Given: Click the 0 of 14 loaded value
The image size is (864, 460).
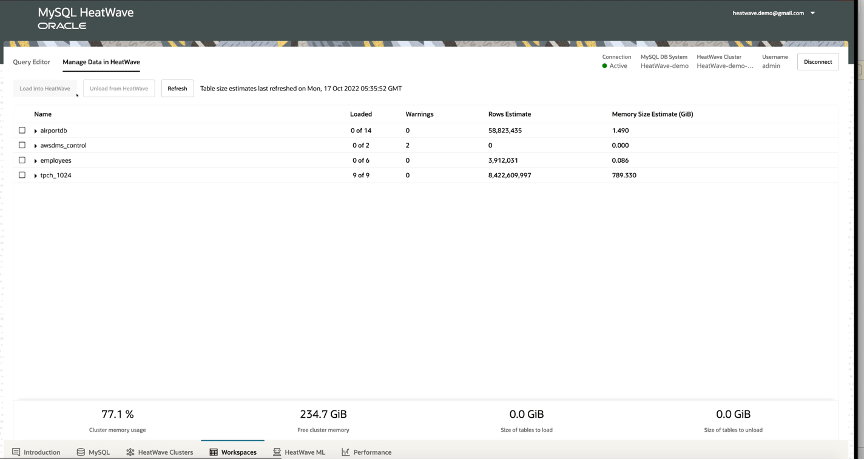Looking at the screenshot, I should point(361,131).
